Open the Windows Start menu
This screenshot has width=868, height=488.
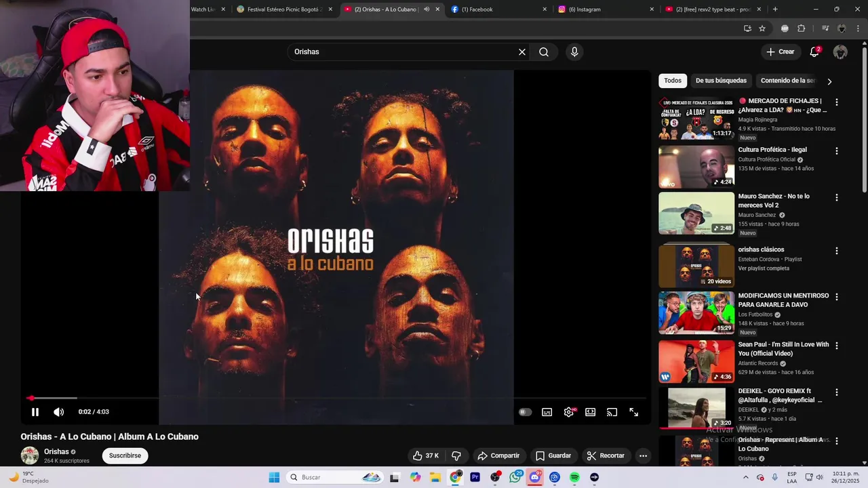point(274,477)
